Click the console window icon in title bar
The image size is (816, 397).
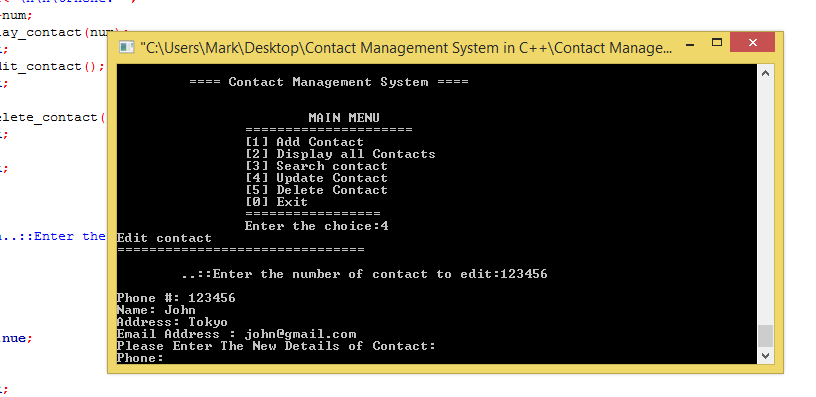(x=126, y=47)
